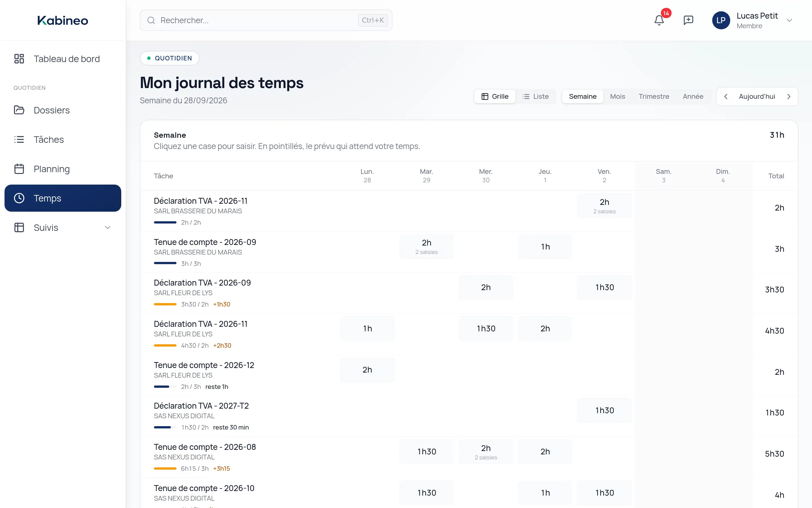Open the notifications bell
Image resolution: width=812 pixels, height=508 pixels.
(659, 20)
